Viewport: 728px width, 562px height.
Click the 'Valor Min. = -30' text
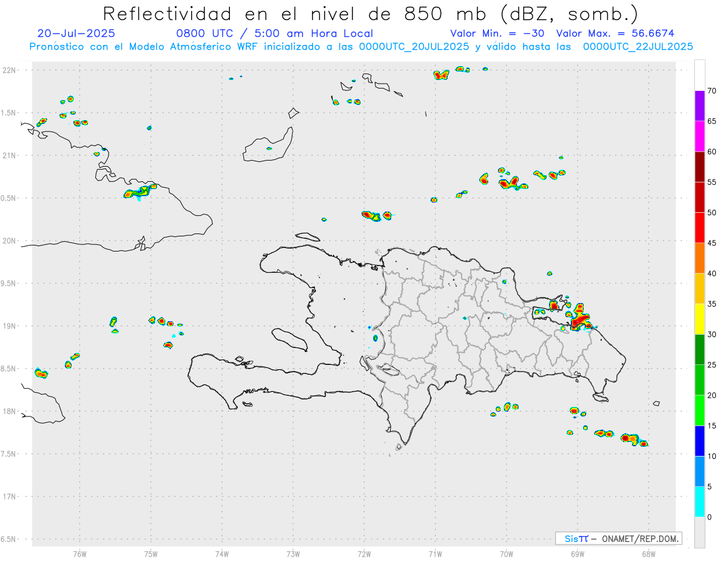coord(499,33)
